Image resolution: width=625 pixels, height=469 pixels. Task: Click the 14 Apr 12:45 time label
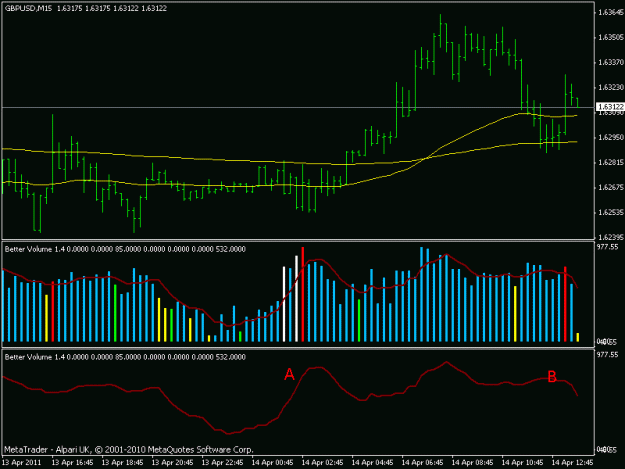pos(573,463)
